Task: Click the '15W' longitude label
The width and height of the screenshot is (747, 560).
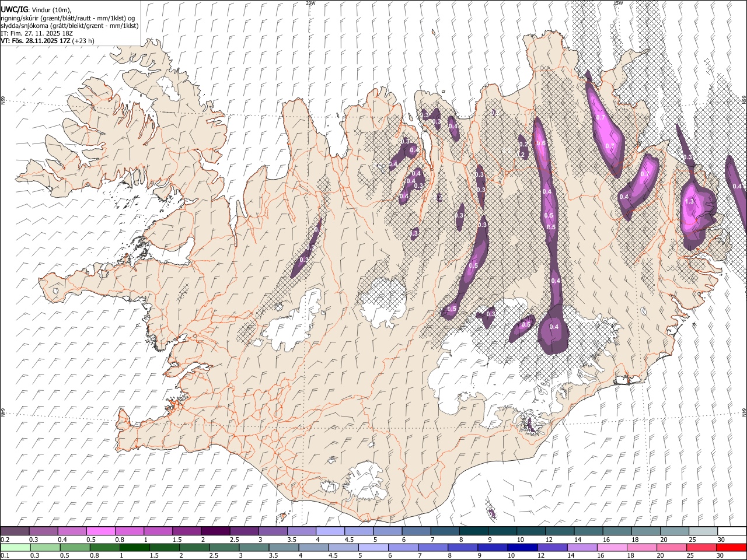Action: [x=618, y=3]
